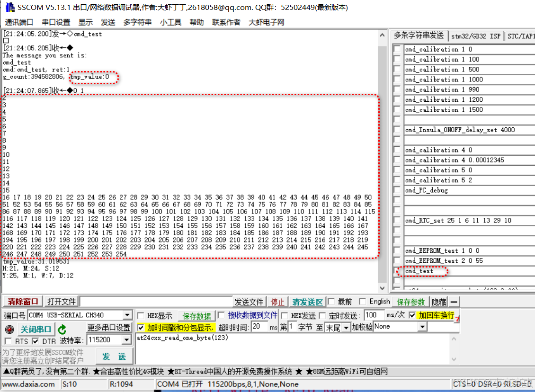Image resolution: width=535 pixels, height=392 pixels.
Task: Click the receive window scroll up arrow
Action: (x=382, y=36)
